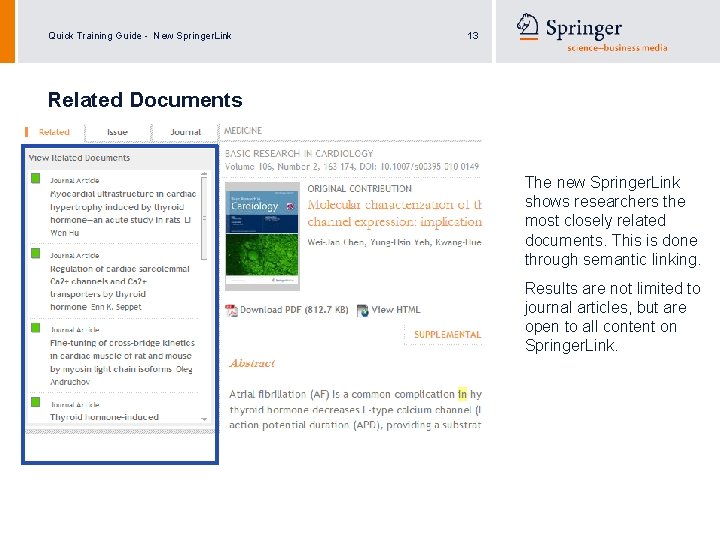Image resolution: width=720 pixels, height=540 pixels.
Task: Click the Cardiology journal cover thumbnail
Action: (262, 236)
